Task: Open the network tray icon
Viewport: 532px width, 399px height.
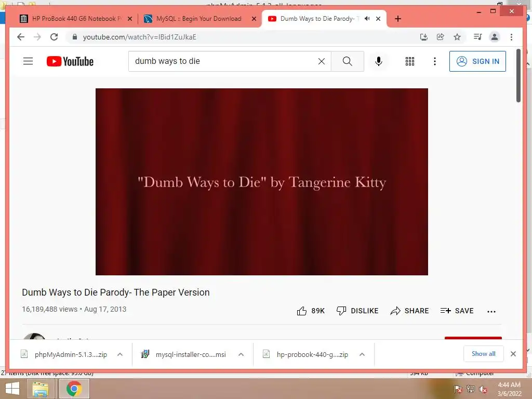Action: click(x=471, y=389)
